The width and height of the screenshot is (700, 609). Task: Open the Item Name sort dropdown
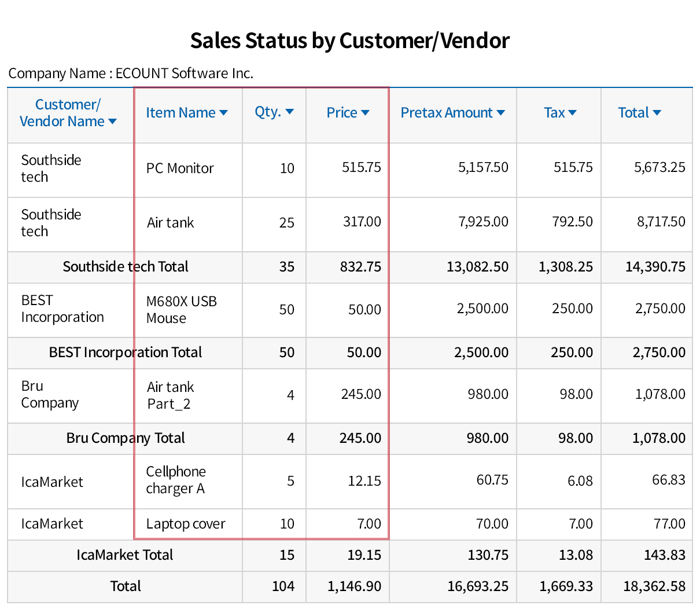(x=223, y=113)
